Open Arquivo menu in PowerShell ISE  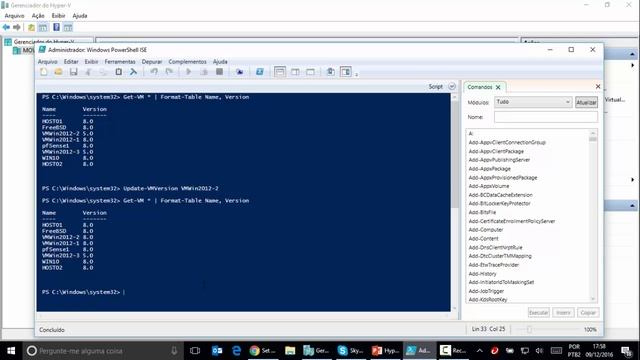[x=48, y=62]
